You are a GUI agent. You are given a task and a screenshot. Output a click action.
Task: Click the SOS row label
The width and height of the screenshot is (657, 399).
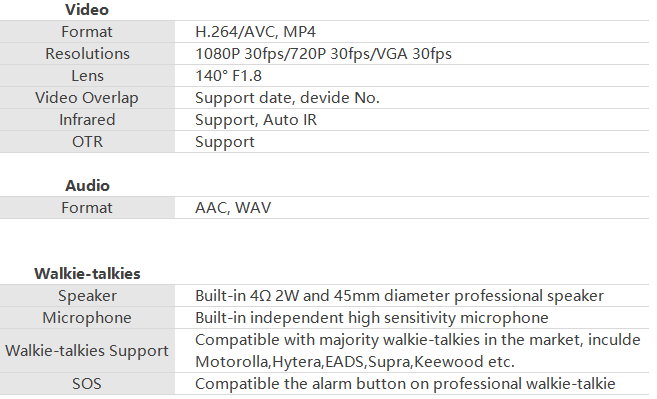click(x=87, y=384)
